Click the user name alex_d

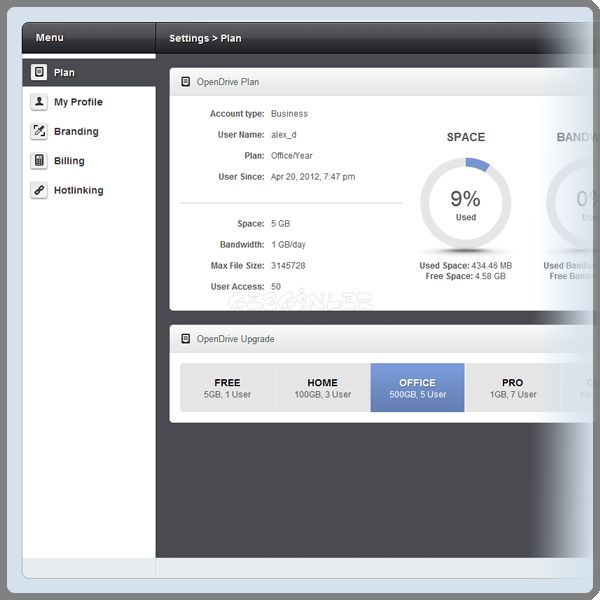[x=284, y=135]
